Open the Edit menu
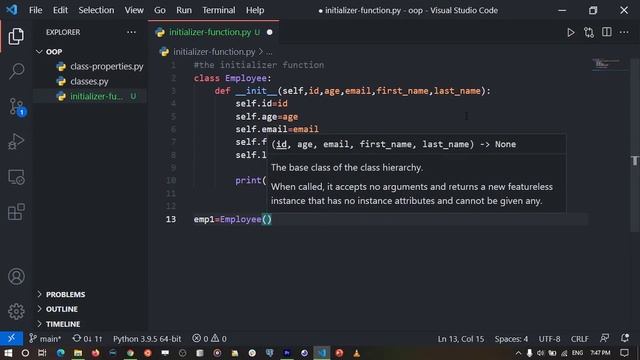The image size is (640, 360). pyautogui.click(x=60, y=10)
